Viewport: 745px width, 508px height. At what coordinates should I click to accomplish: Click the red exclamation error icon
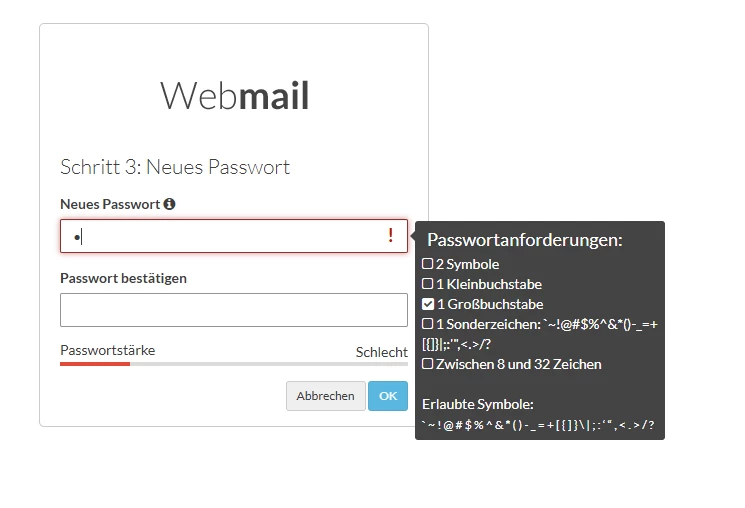click(391, 236)
